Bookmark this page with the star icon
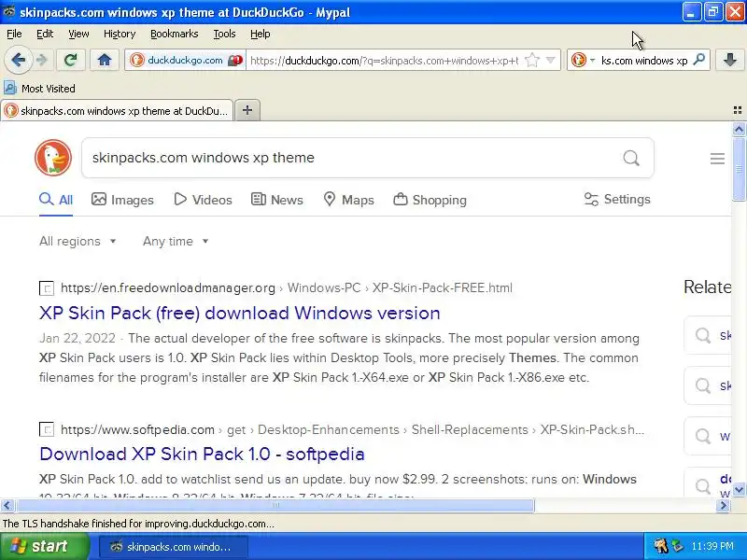 click(531, 61)
